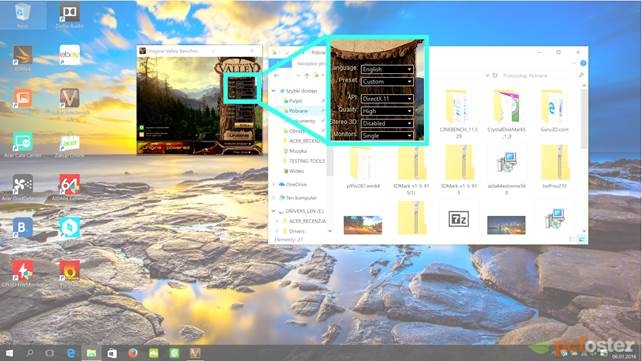
Task: Launch the CPUID HWMonitor desktop shortcut
Action: 23,272
